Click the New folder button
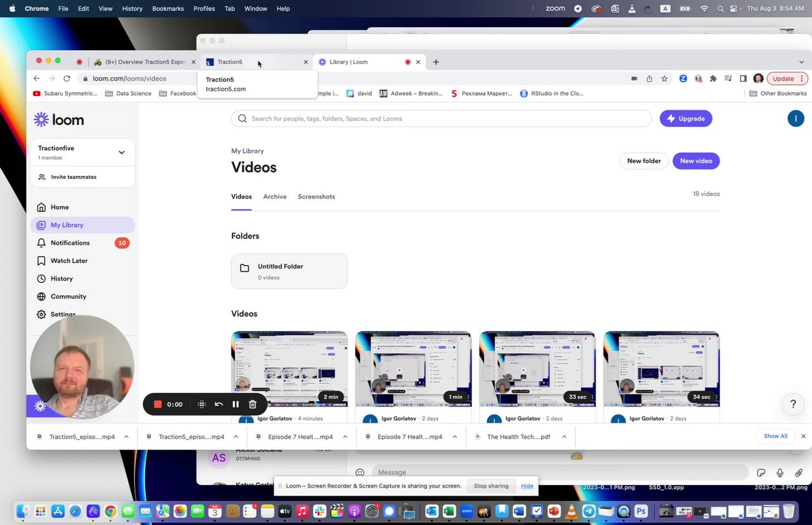Screen dimensions: 812x525 tap(644, 161)
